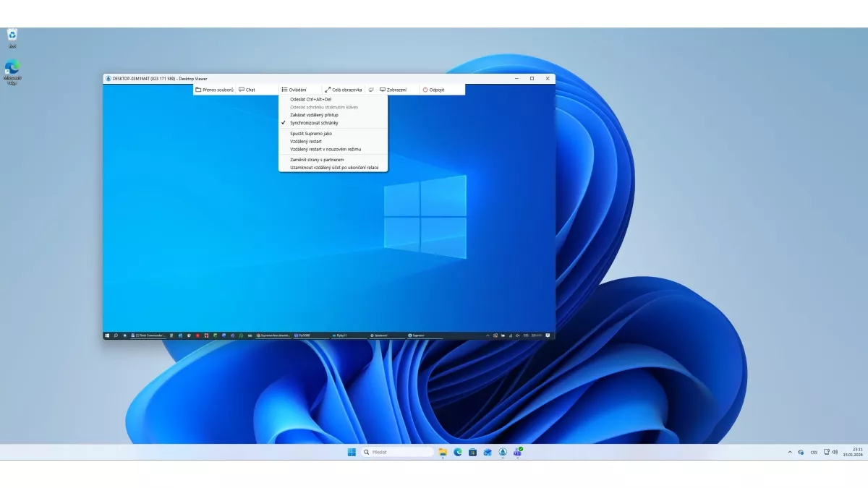Open the Přenos souborů file transfer tool
868x488 pixels.
pos(215,90)
